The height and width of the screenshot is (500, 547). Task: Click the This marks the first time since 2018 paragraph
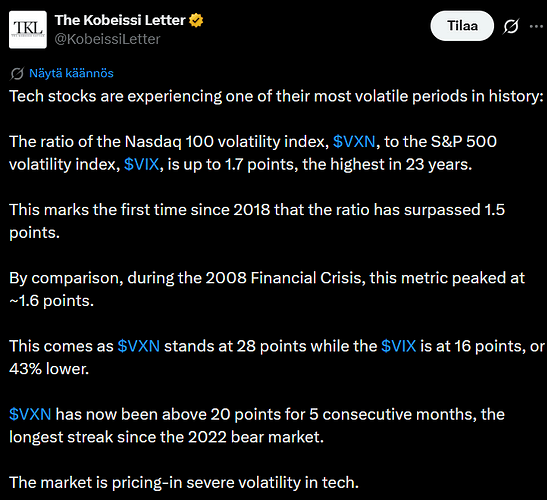(257, 221)
